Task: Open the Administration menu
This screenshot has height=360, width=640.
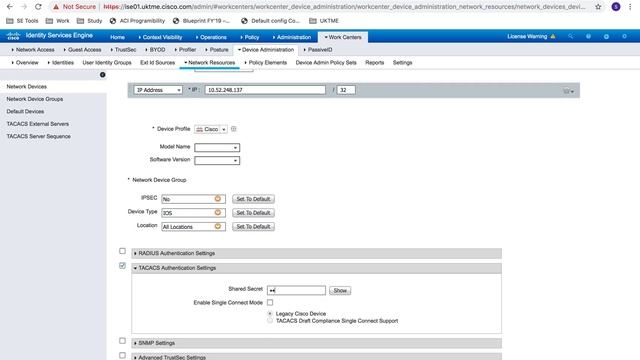Action: (291, 37)
